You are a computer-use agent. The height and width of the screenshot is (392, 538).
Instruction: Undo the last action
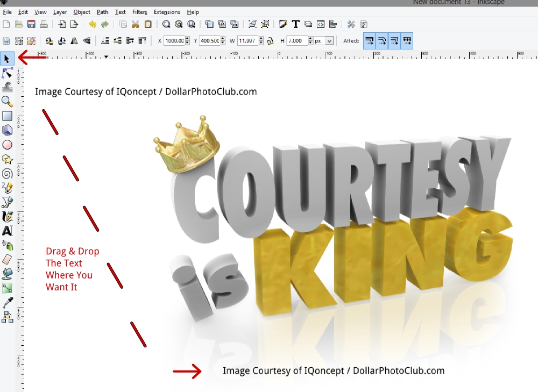tap(93, 24)
